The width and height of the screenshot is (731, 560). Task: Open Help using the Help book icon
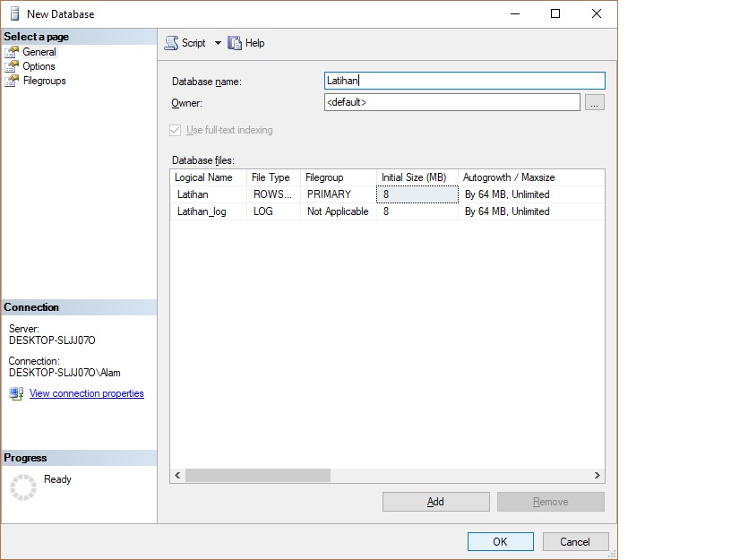pyautogui.click(x=234, y=42)
